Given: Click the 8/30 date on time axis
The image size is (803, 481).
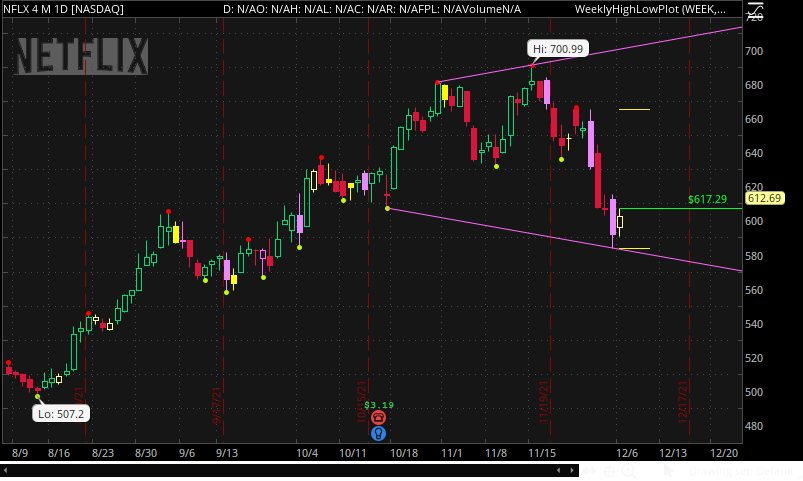Looking at the screenshot, I should [146, 453].
